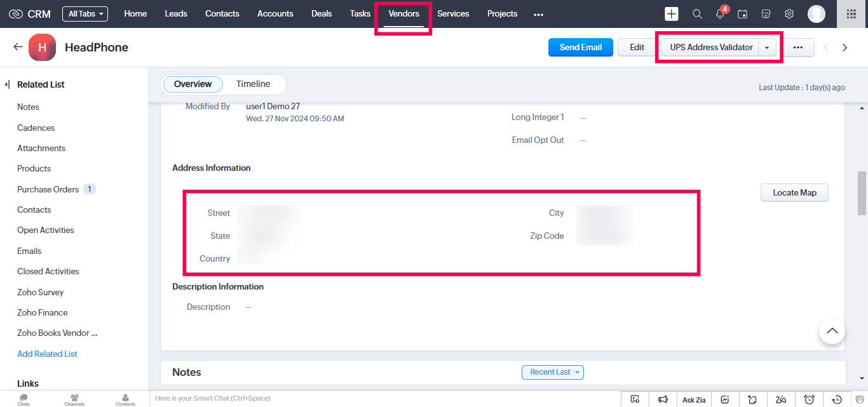Open the Deals tab
The image size is (868, 407).
point(322,13)
